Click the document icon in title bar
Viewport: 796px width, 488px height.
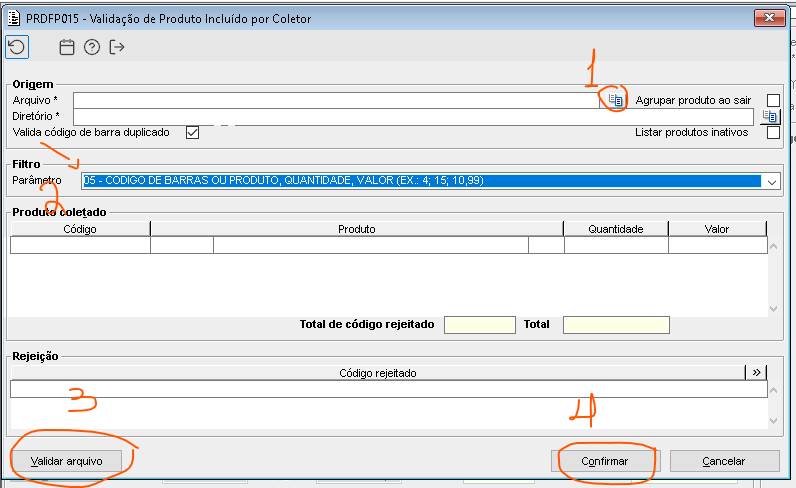(x=14, y=18)
